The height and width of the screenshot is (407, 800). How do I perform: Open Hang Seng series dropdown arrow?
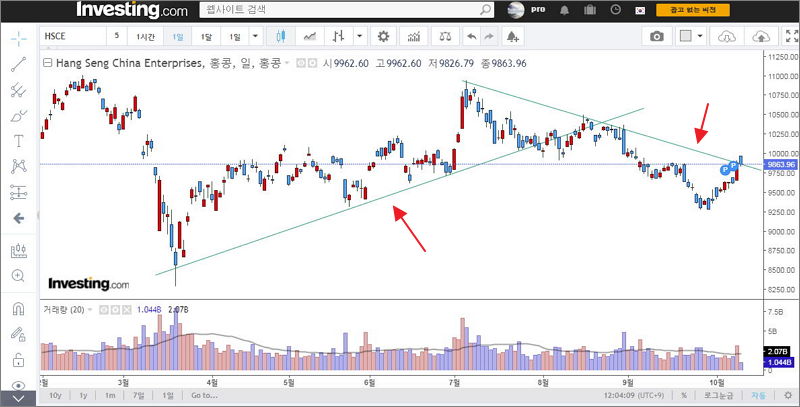coord(287,64)
